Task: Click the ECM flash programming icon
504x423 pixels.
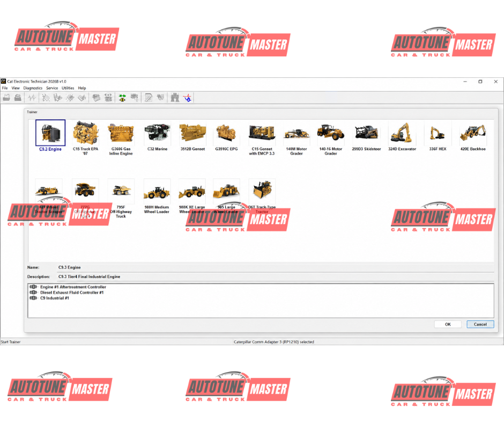Action: coord(135,98)
